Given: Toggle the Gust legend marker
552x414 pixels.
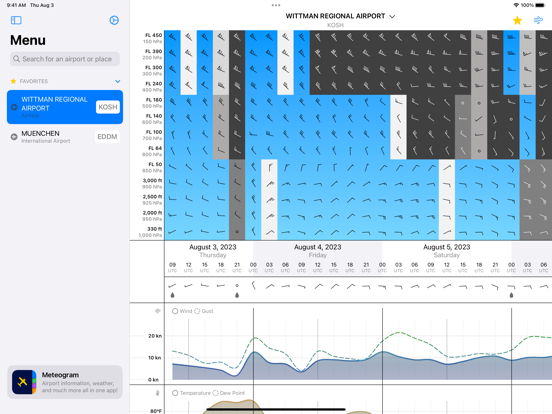Looking at the screenshot, I should (197, 311).
